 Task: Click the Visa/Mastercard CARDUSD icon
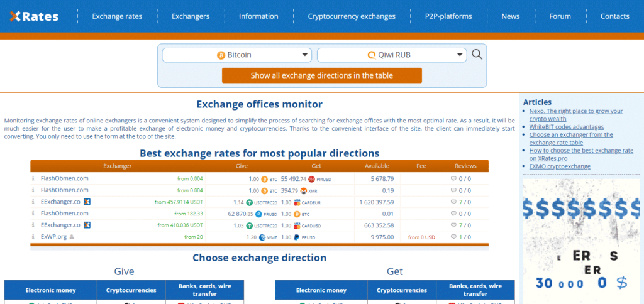click(297, 225)
